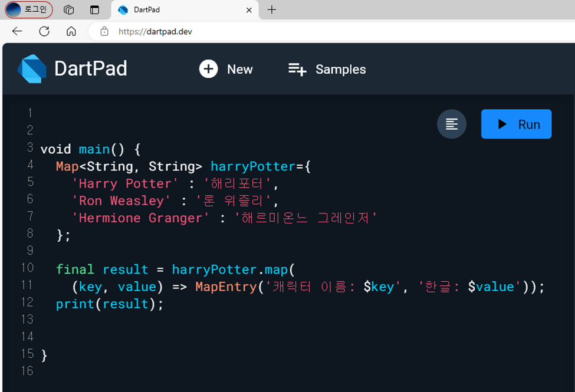Click the '해르미온느 그레인저' string value
Screen dimensions: 575x392
point(306,218)
